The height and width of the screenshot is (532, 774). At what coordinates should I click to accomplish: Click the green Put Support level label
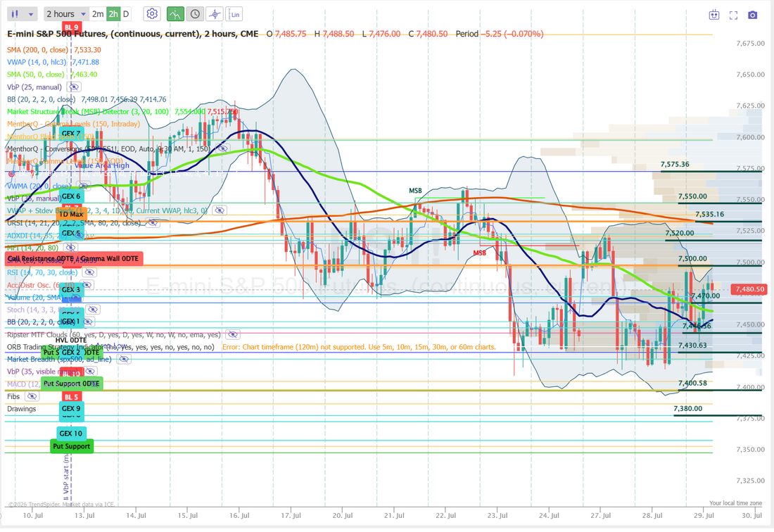click(72, 446)
